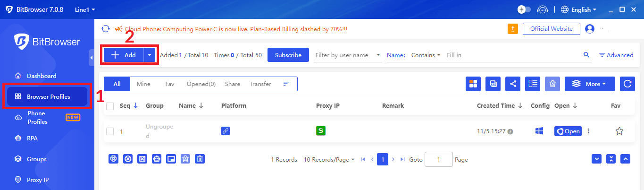This screenshot has height=190, width=644.
Task: Toggle the light/dark theme switch
Action: 524,9
